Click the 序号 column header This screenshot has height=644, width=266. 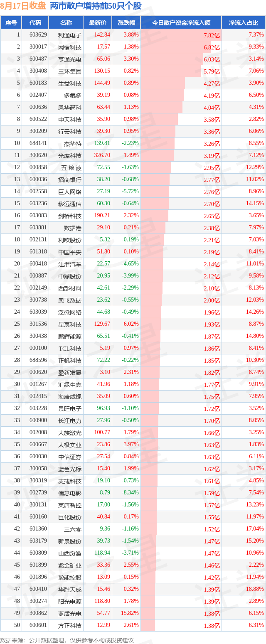coord(11,23)
